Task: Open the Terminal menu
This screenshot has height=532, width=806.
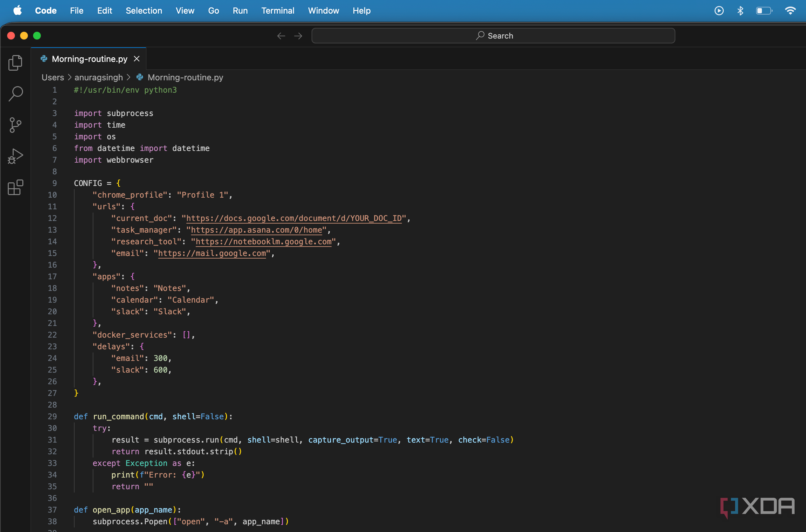Action: [x=278, y=11]
